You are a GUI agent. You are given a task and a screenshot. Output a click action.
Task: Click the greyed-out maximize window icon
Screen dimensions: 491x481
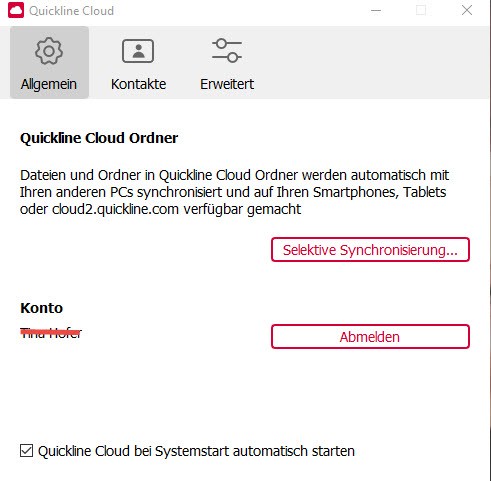click(x=421, y=10)
